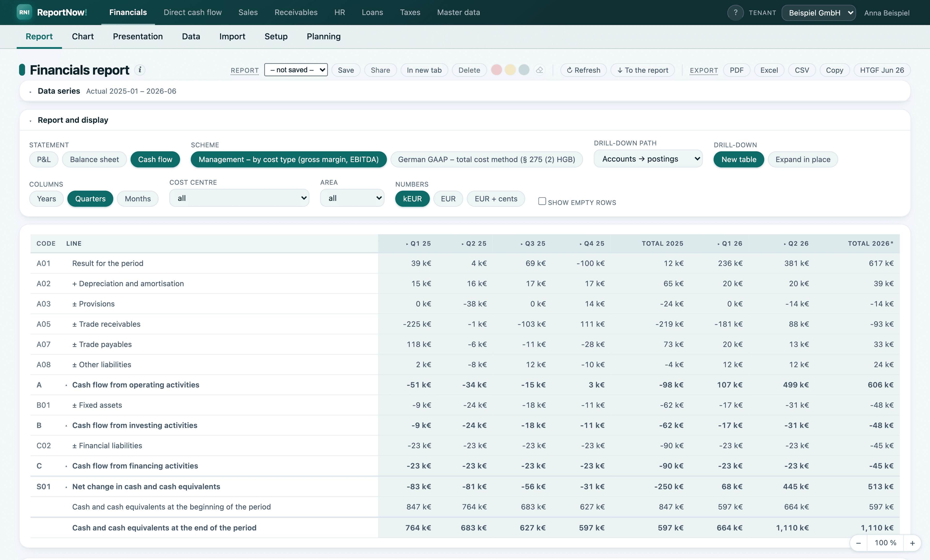Open the drill-down path dropdown
The width and height of the screenshot is (930, 560).
pyautogui.click(x=648, y=159)
